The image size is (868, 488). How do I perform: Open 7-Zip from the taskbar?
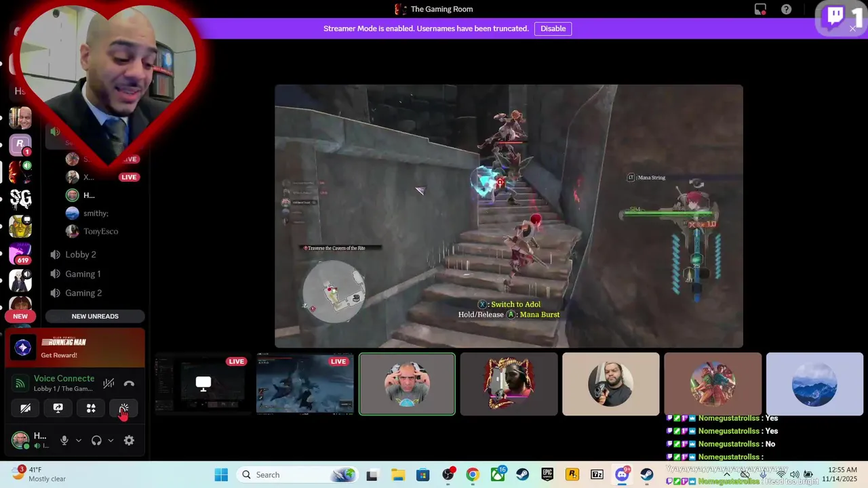597,474
